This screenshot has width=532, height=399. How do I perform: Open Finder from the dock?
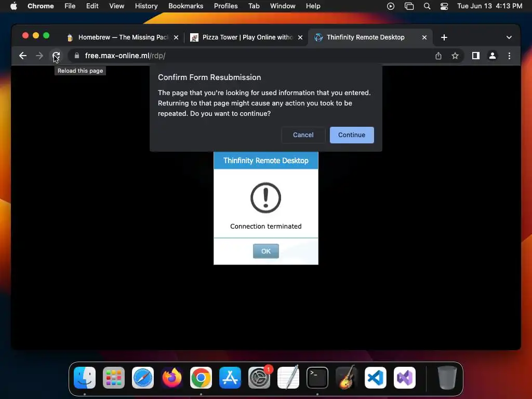coord(85,378)
